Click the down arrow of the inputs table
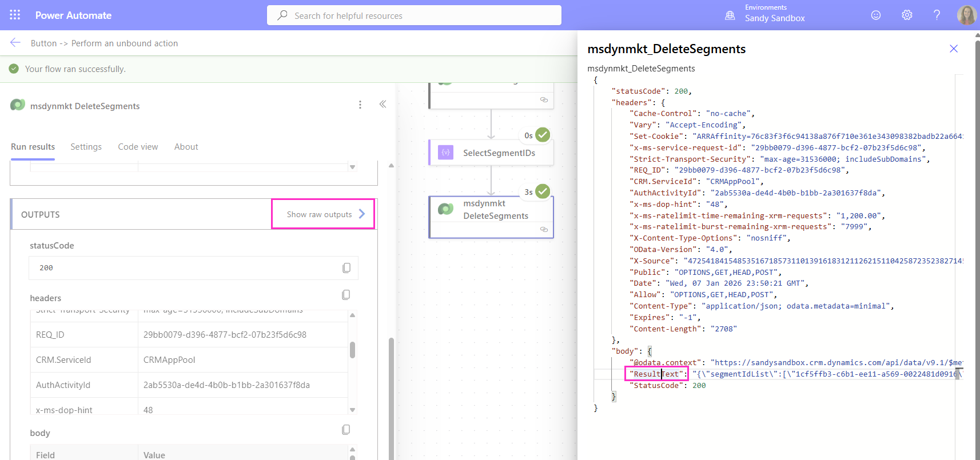Image resolution: width=980 pixels, height=460 pixels. tap(352, 167)
